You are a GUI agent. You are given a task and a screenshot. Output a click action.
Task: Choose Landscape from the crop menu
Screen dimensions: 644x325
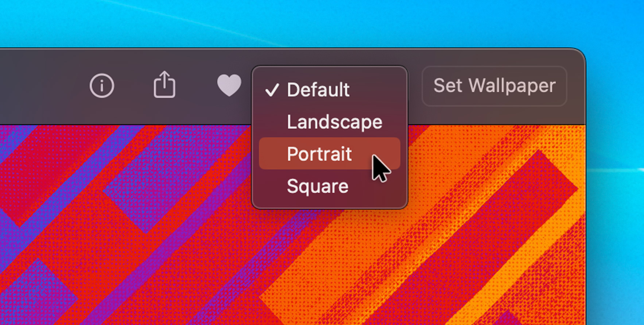(x=334, y=122)
